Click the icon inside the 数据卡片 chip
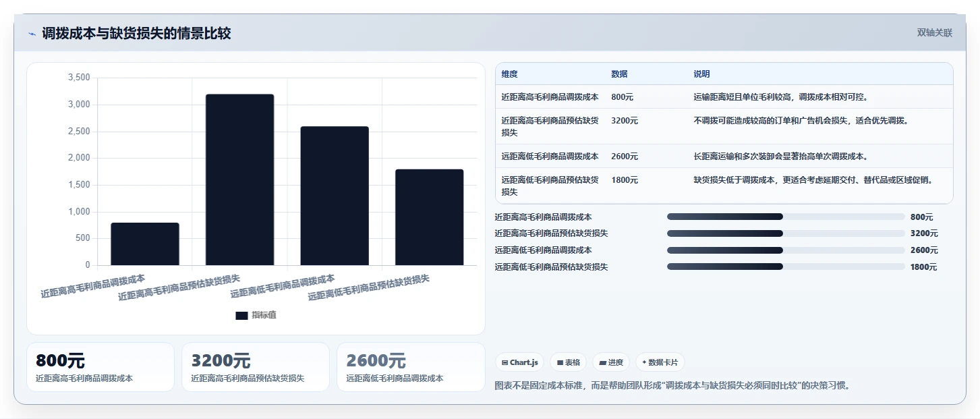This screenshot has width=980, height=419. (x=644, y=362)
